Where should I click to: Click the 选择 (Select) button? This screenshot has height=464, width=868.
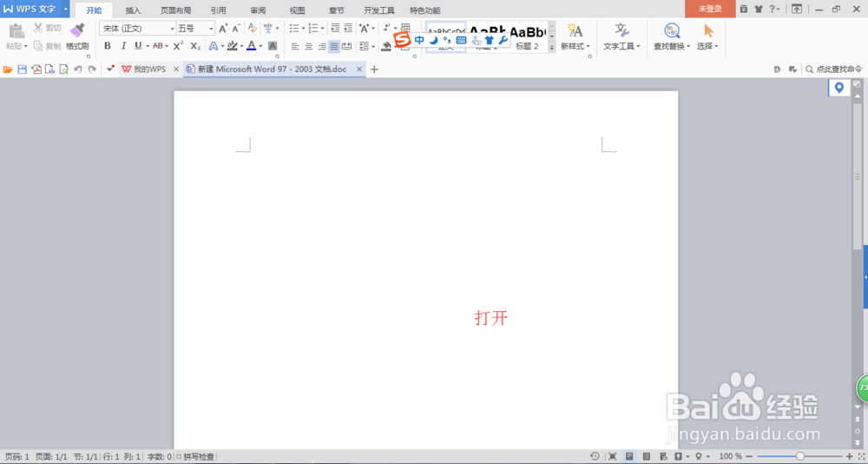pyautogui.click(x=707, y=36)
